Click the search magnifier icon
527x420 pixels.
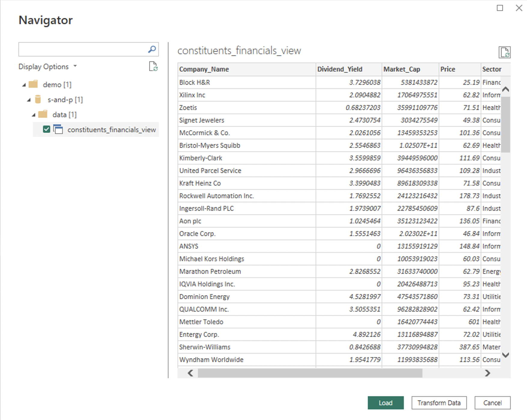(152, 49)
